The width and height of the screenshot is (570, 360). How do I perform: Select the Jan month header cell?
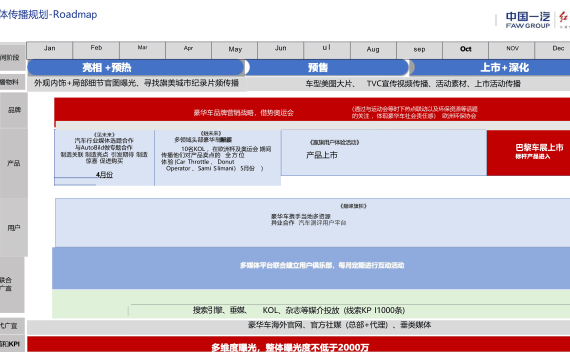tap(50, 50)
